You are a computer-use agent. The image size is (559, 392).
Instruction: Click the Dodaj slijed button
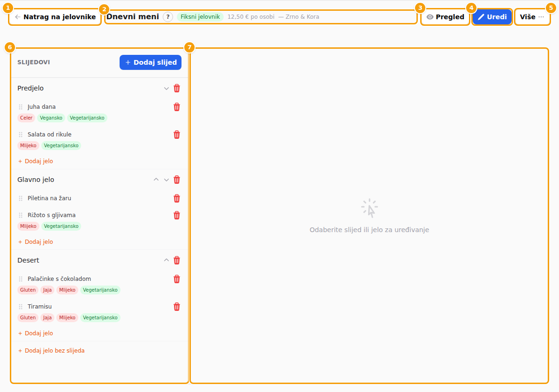151,62
